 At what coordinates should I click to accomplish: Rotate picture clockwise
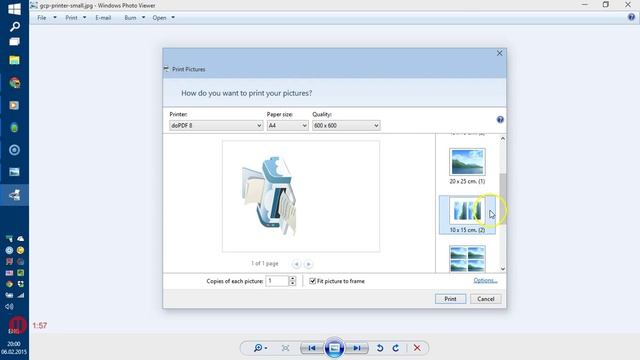coord(396,348)
